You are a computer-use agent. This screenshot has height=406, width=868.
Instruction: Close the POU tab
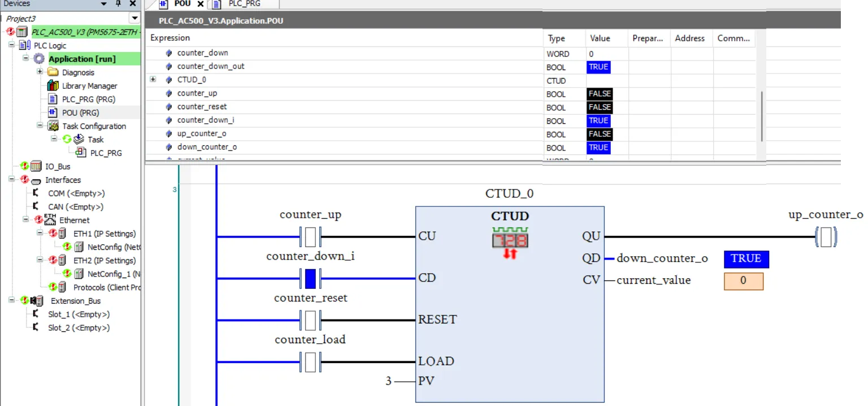tap(200, 4)
